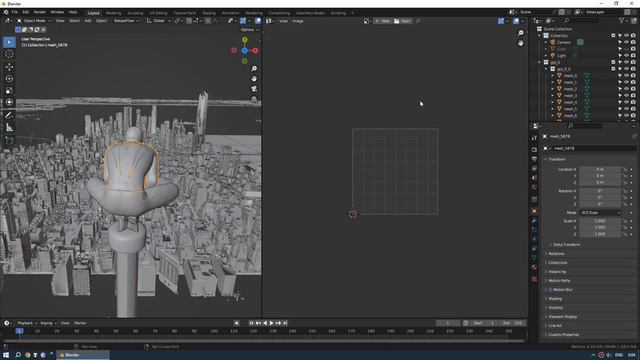Image resolution: width=640 pixels, height=360 pixels.
Task: Jump to the timeline end frame button
Action: tap(285, 323)
